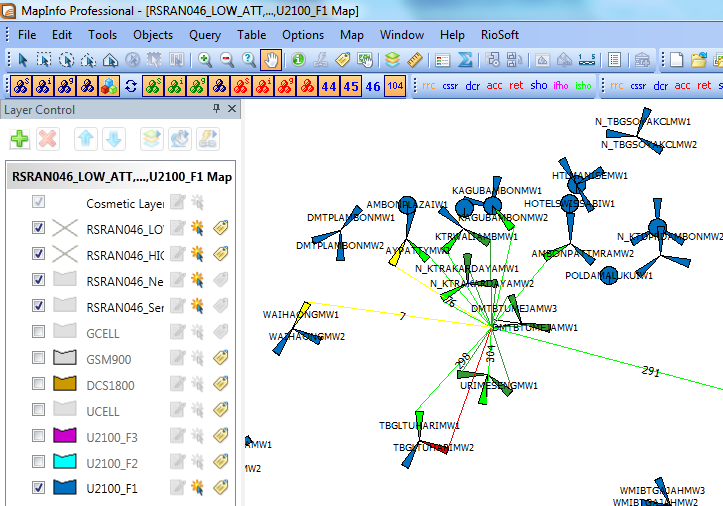Close the Layer Control panel
Image resolution: width=723 pixels, height=506 pixels.
pos(232,108)
